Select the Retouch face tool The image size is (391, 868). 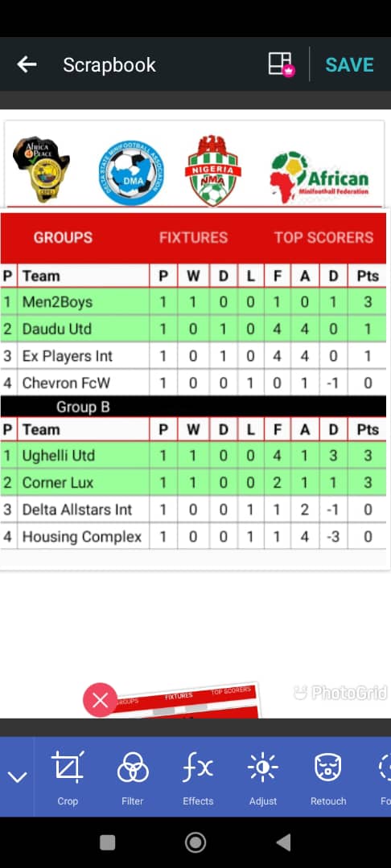pos(328,777)
